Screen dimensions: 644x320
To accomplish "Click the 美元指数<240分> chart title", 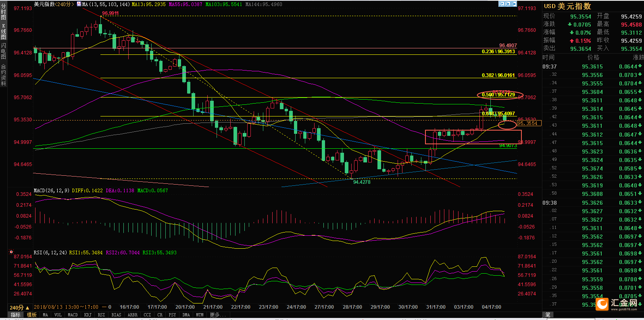I will (x=54, y=4).
